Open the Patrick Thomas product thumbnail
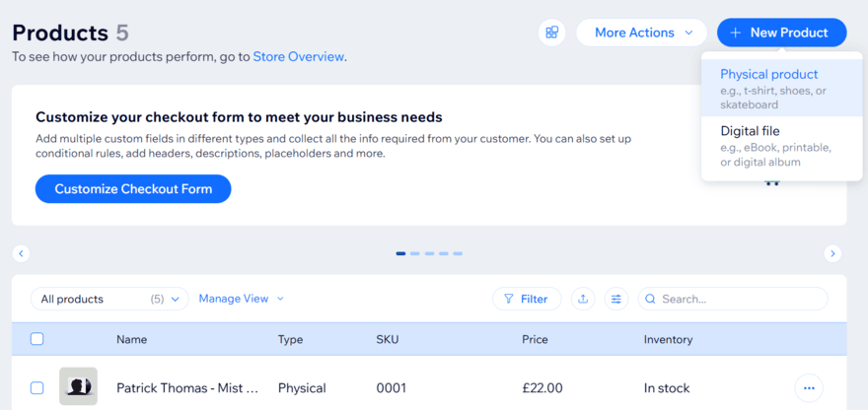868x410 pixels. [78, 387]
